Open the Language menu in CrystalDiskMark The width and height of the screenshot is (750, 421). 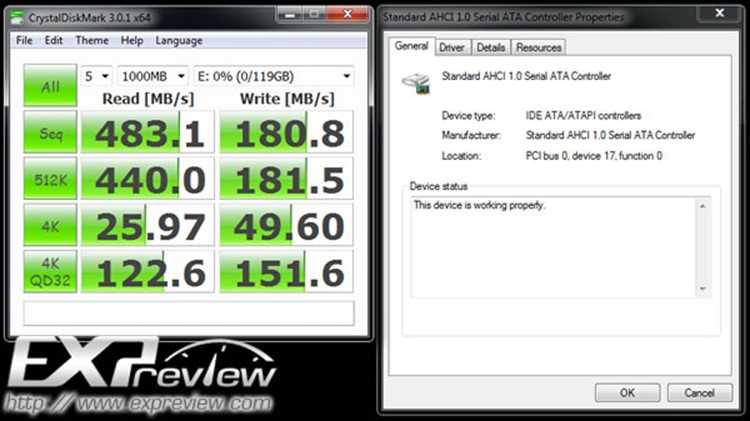click(x=179, y=41)
